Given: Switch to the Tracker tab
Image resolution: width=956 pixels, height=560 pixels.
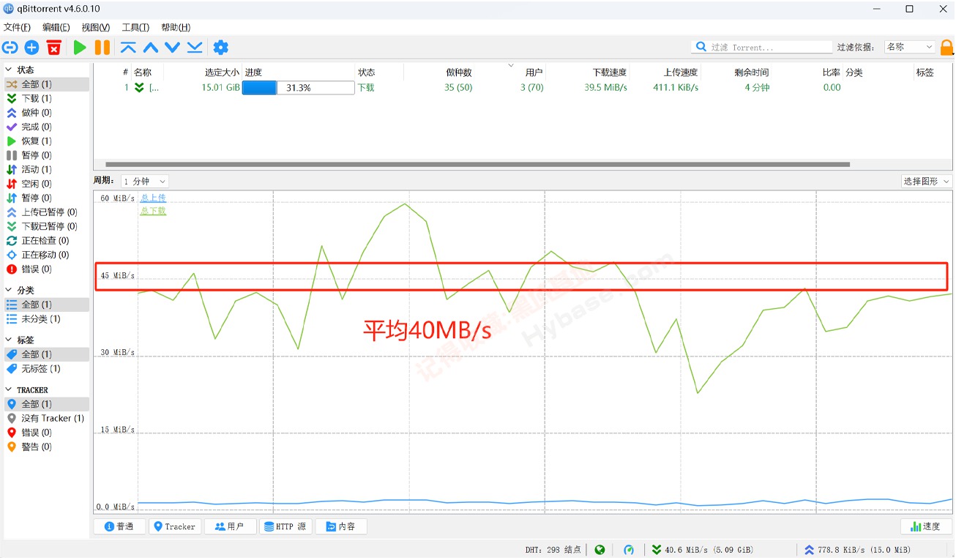Looking at the screenshot, I should 174,526.
